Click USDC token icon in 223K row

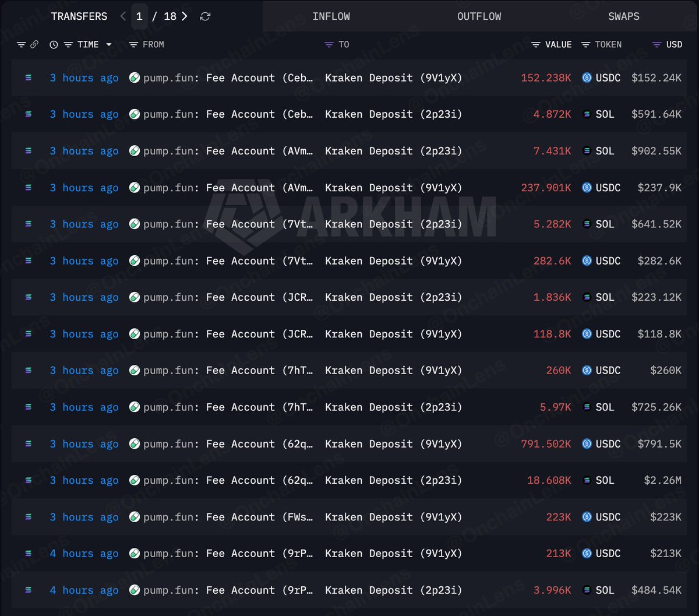(x=587, y=517)
